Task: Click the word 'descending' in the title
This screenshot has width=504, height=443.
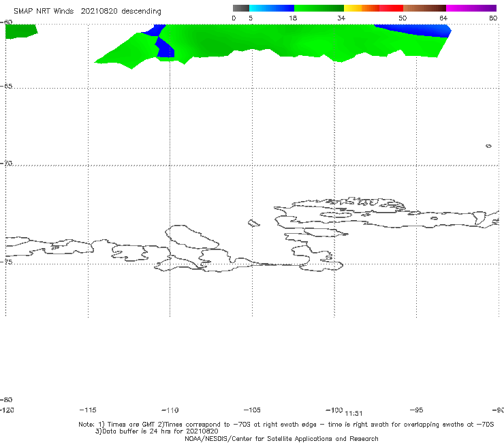Action: (x=142, y=12)
